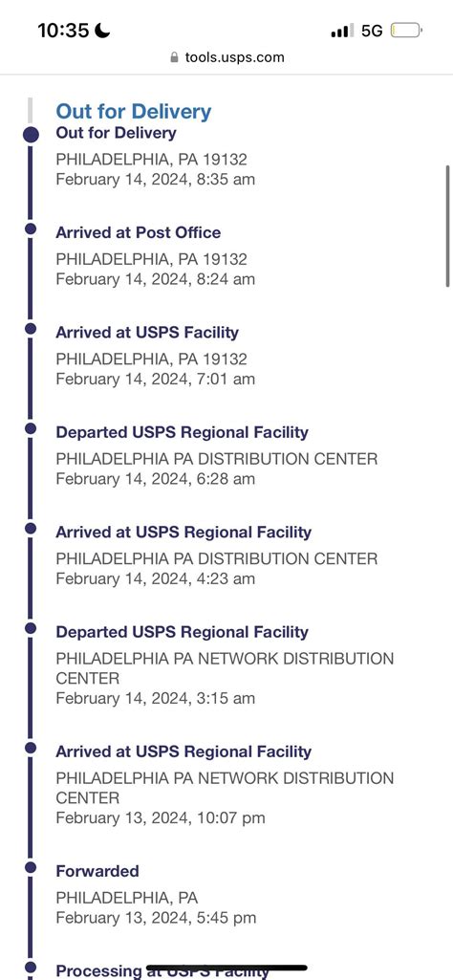Image resolution: width=453 pixels, height=980 pixels.
Task: Tap the battery icon in status bar
Action: [x=407, y=30]
